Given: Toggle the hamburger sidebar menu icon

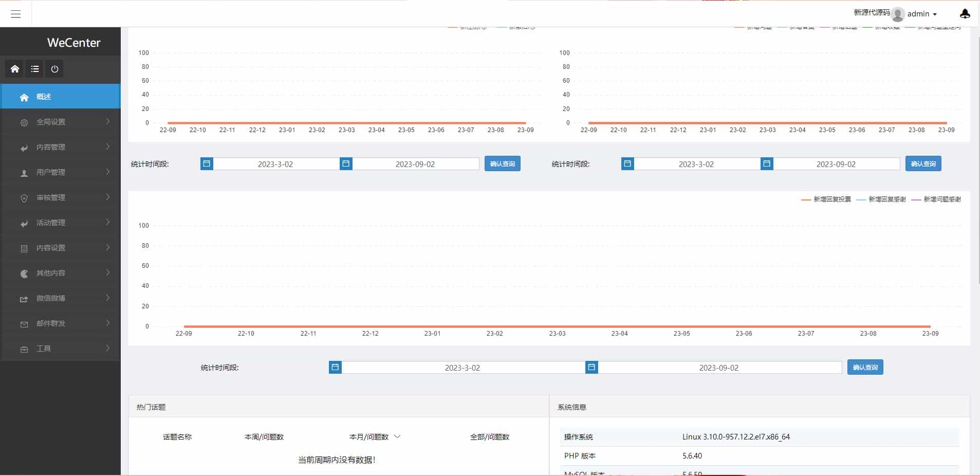Looking at the screenshot, I should 16,14.
